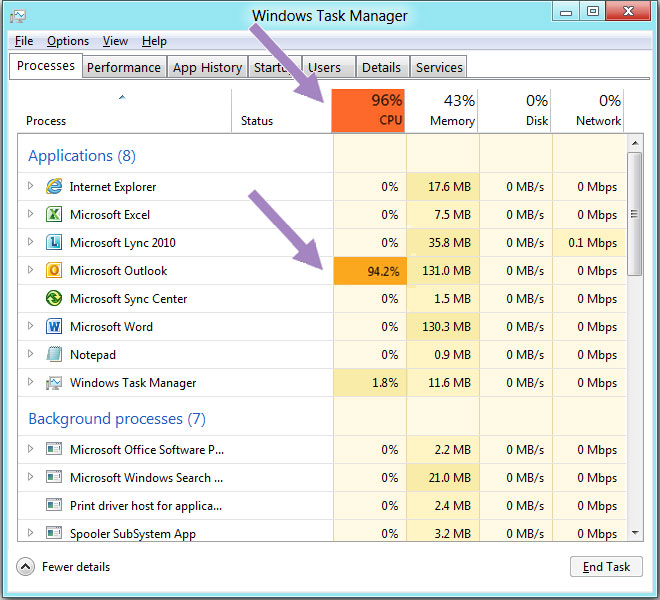This screenshot has height=600, width=660.
Task: Click the Microsoft Lync 2010 icon
Action: coord(54,243)
